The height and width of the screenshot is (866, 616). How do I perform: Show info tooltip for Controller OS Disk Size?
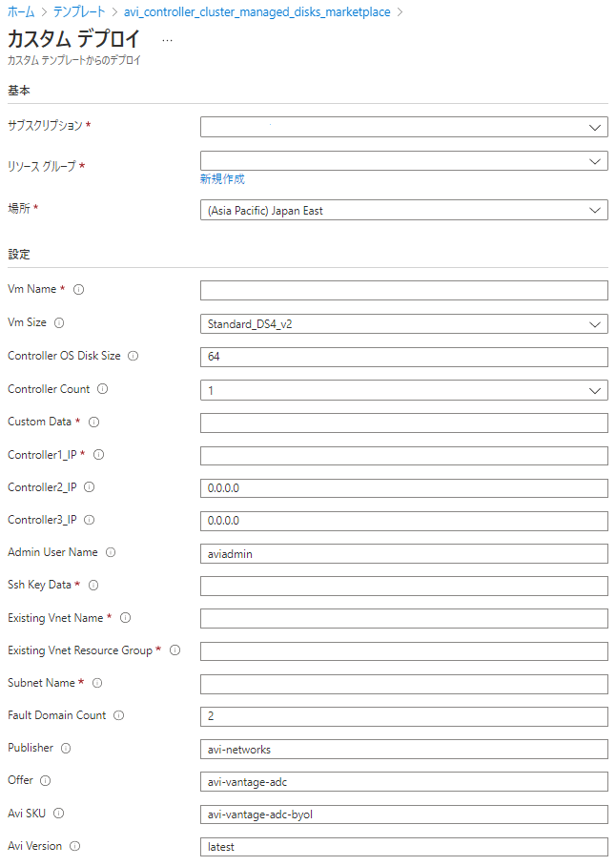coord(133,357)
